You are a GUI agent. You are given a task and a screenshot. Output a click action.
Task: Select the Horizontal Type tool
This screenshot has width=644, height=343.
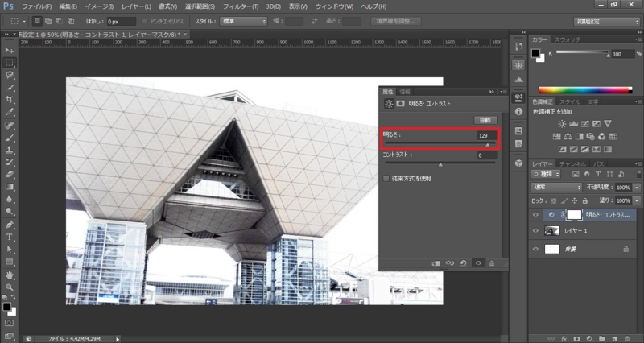tap(9, 237)
